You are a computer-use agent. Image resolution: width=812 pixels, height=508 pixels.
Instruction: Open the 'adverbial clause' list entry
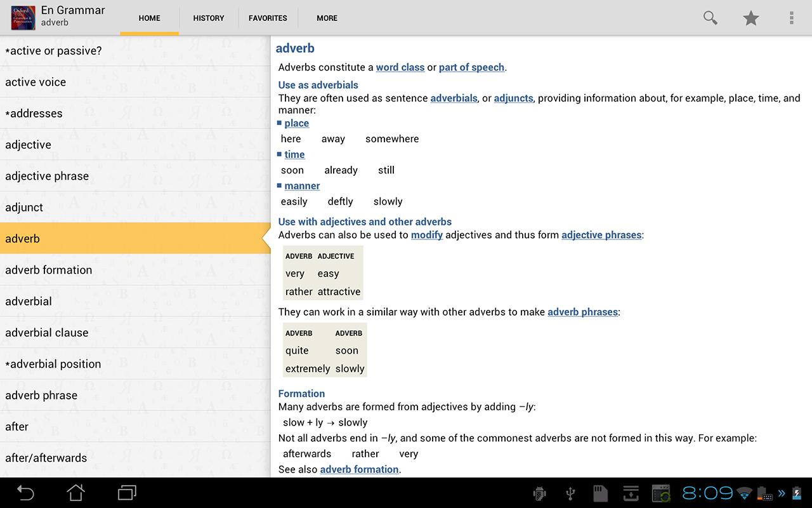47,333
